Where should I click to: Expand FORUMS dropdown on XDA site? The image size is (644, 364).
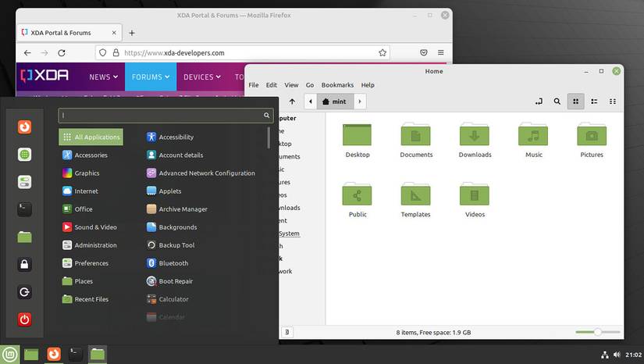click(151, 77)
